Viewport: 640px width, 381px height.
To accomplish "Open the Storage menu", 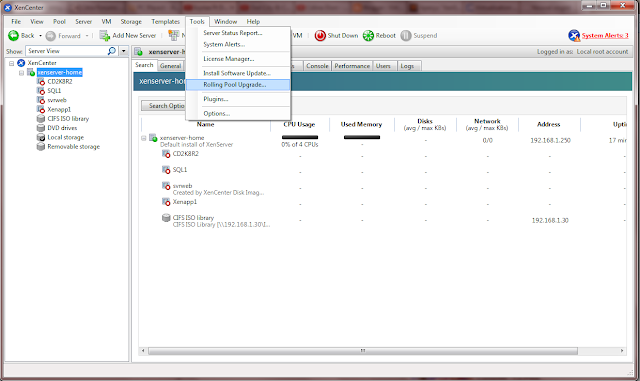I will 131,22.
